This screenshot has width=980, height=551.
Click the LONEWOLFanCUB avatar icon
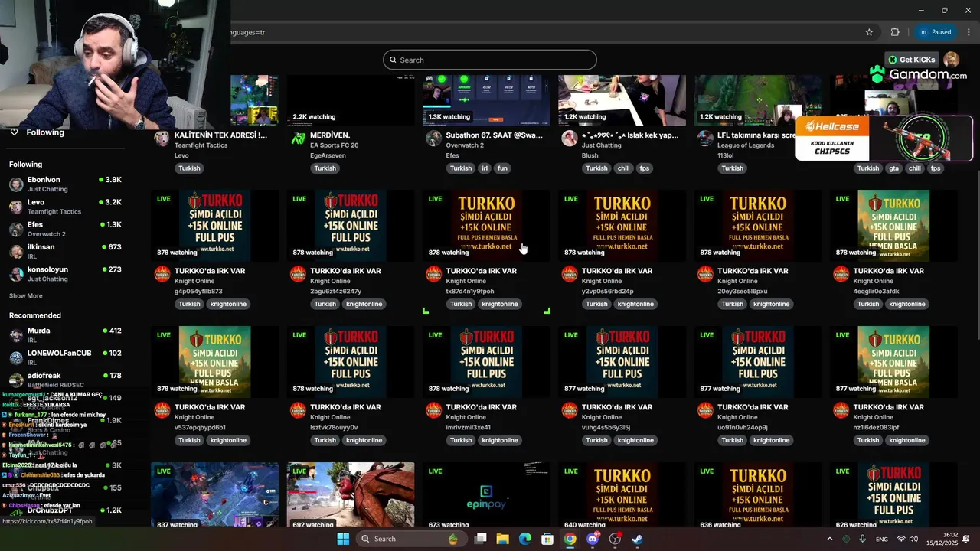(x=16, y=357)
